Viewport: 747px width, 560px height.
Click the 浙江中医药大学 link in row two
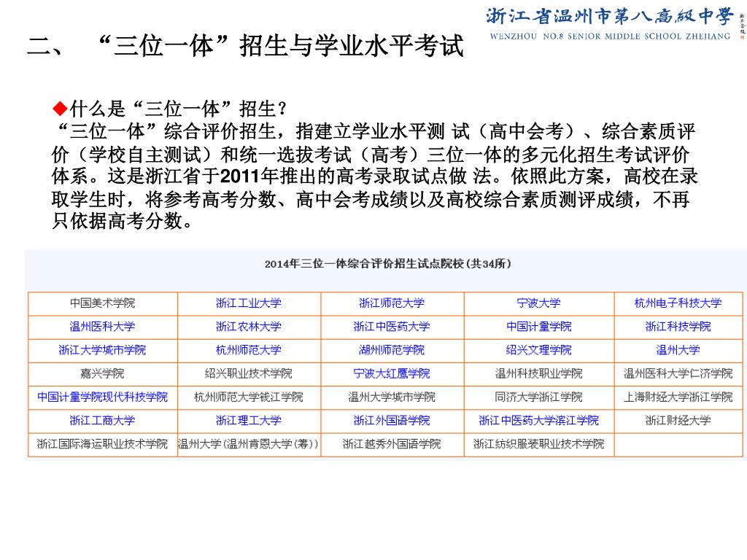tap(392, 327)
